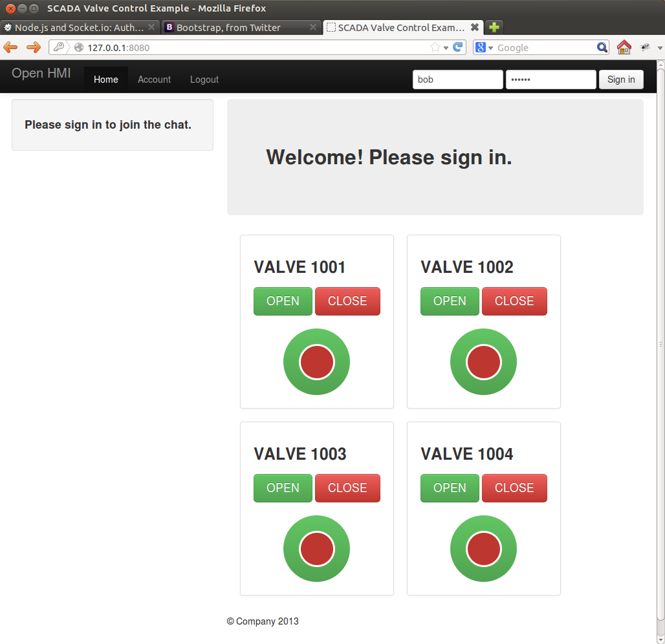Click the Valve 1001 status indicator
The height and width of the screenshot is (644, 665).
tap(316, 362)
